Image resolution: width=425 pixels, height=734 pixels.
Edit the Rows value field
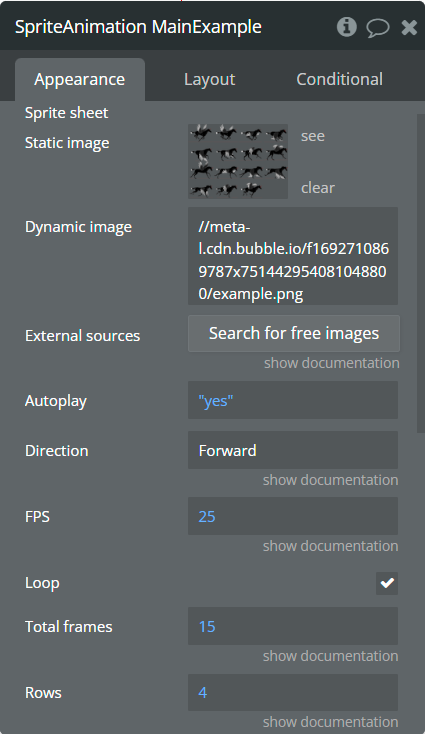click(x=293, y=692)
